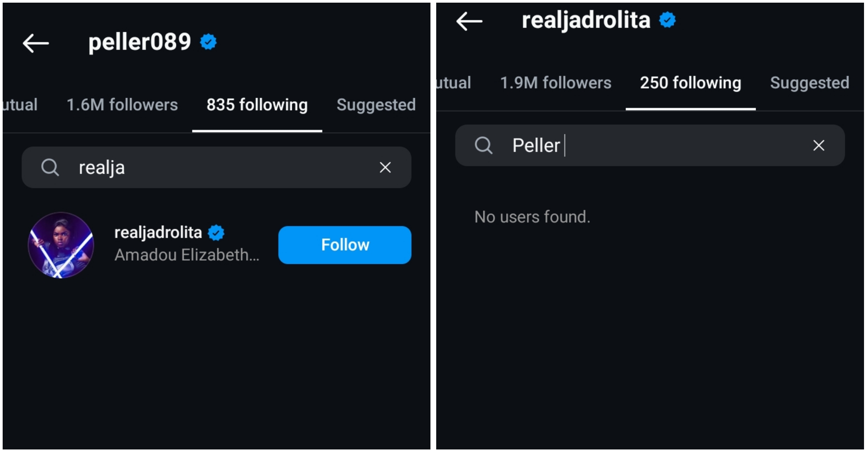Switch to Suggested tab on peller089
Viewport: 868px width, 453px height.
[x=376, y=105]
